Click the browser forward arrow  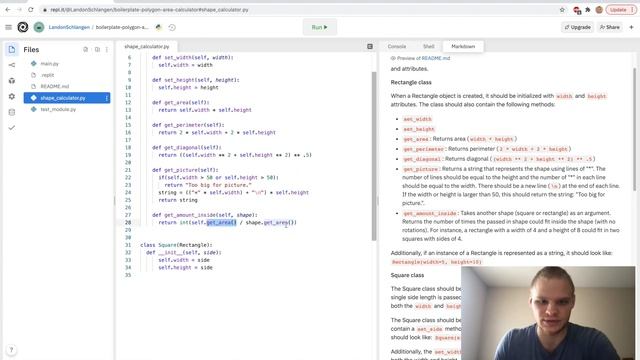tap(19, 9)
